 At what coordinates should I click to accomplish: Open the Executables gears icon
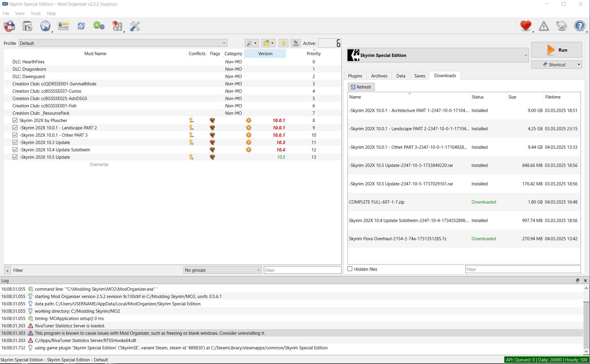coord(99,26)
